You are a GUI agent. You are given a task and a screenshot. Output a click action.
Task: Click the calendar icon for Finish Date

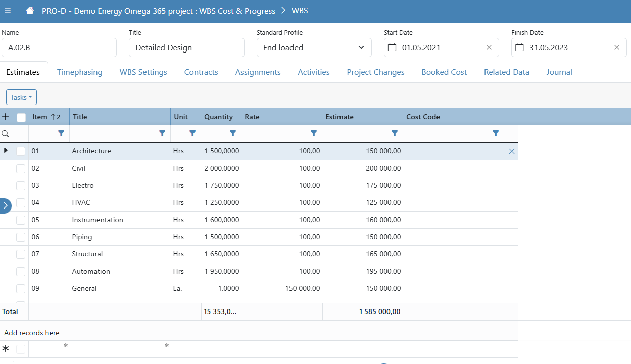pyautogui.click(x=519, y=47)
